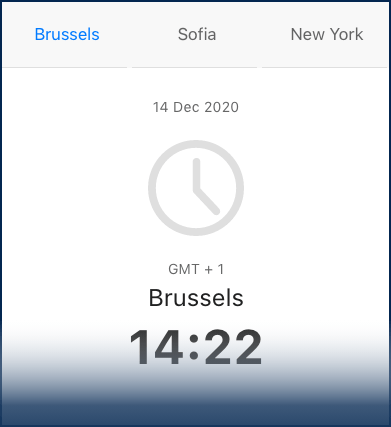The height and width of the screenshot is (427, 391).
Task: Click the colon in the time display
Action: coord(194,348)
